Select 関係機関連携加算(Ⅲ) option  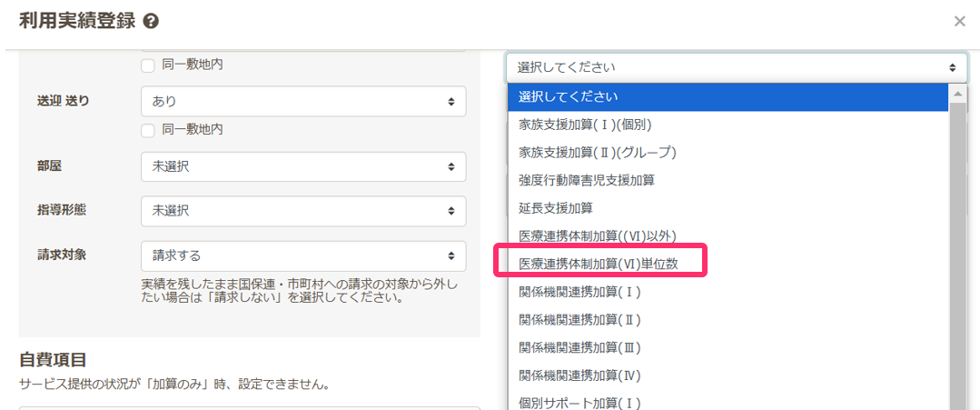(579, 347)
